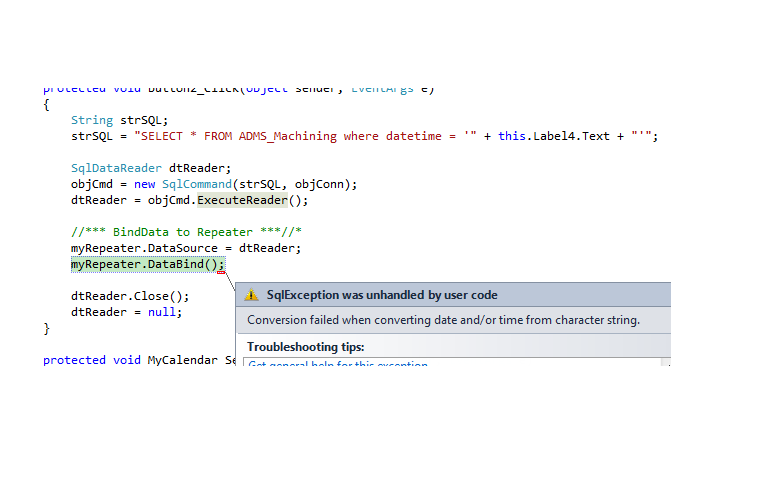Click the 'Troubleshooting tips:' heading
Image resolution: width=768 pixels, height=480 pixels.
click(306, 347)
